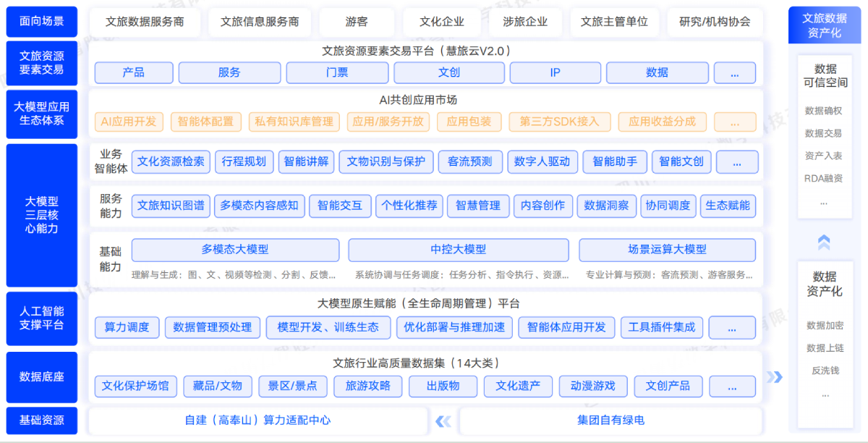
Task: Click the double right chevron after 数据底座 row
Action: 775,376
